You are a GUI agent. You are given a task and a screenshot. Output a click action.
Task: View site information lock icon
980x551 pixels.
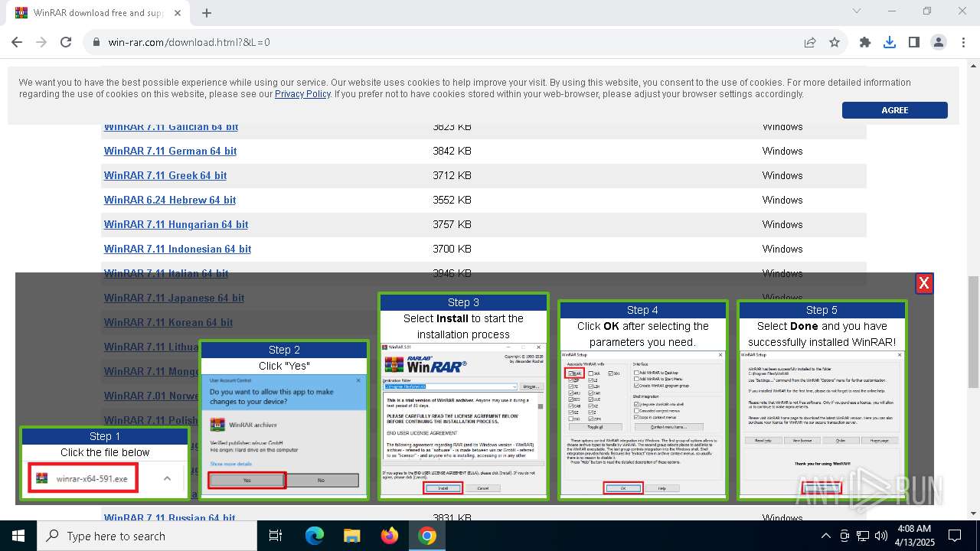click(96, 42)
